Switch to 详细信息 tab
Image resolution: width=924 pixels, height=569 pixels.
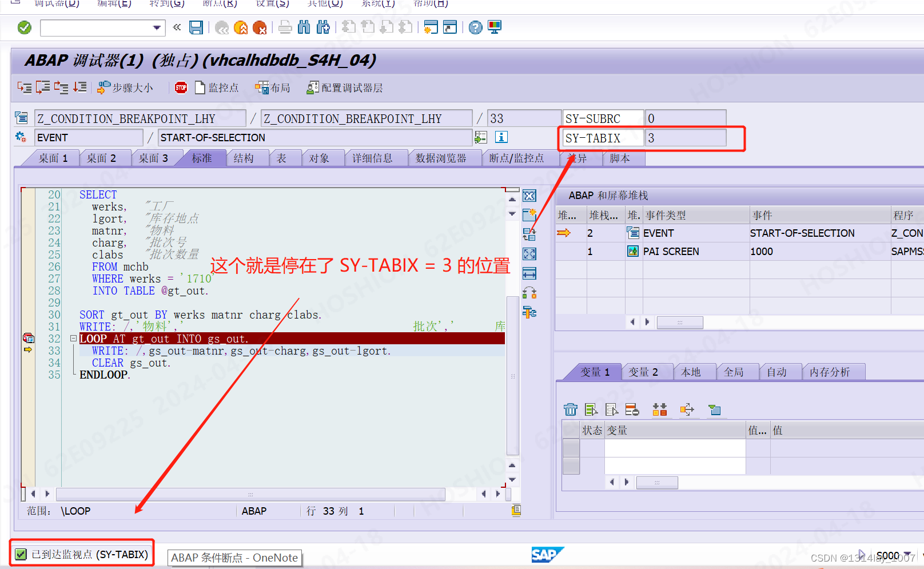[372, 158]
